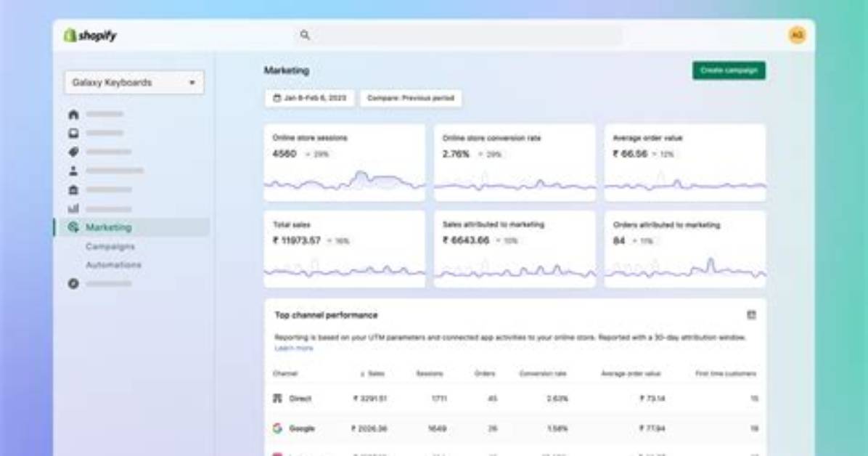Click the ₹ 11973.57 total sales value
868x456 pixels.
click(297, 240)
